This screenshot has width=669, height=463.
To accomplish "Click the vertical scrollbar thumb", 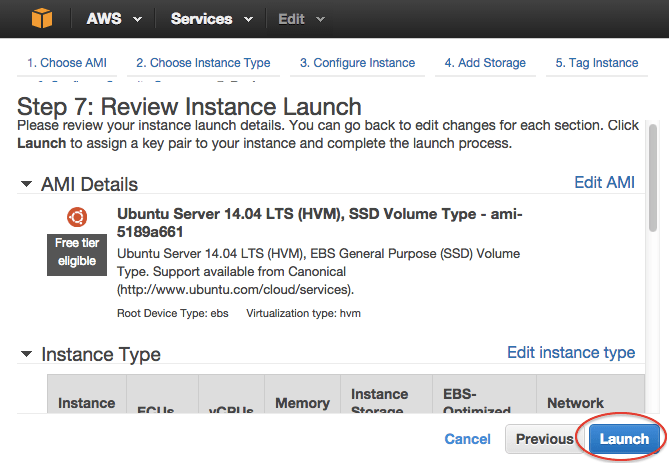I will pos(652,178).
